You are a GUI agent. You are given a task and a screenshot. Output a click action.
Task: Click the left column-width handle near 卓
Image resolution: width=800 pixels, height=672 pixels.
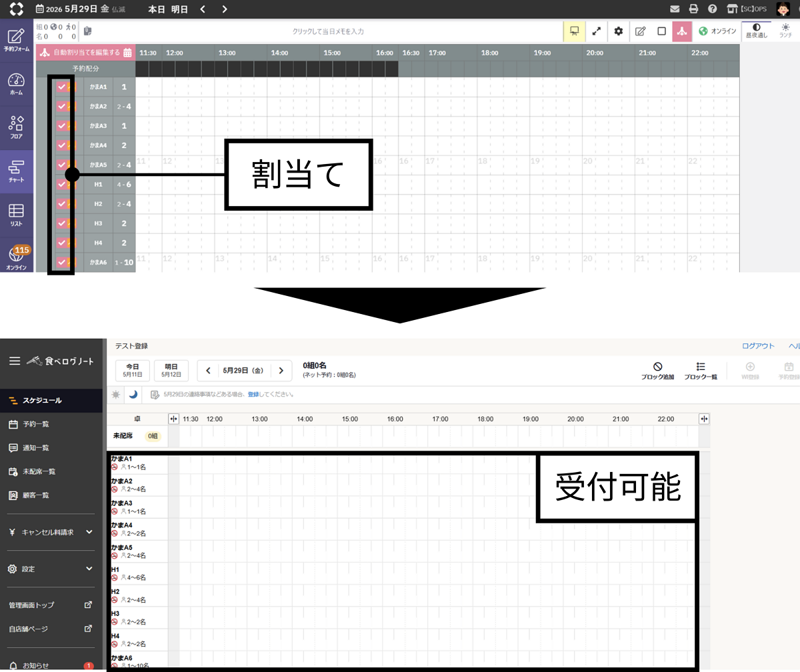coord(174,419)
